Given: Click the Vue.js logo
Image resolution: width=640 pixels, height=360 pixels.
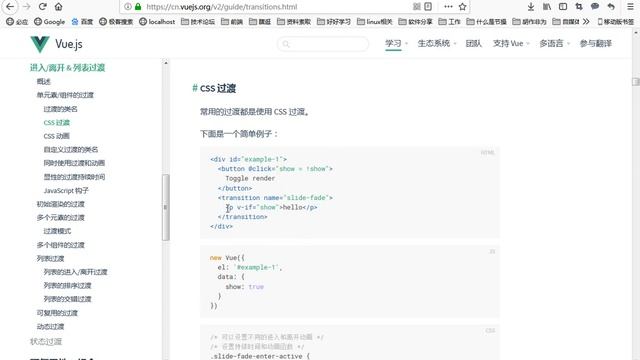Looking at the screenshot, I should click(56, 44).
